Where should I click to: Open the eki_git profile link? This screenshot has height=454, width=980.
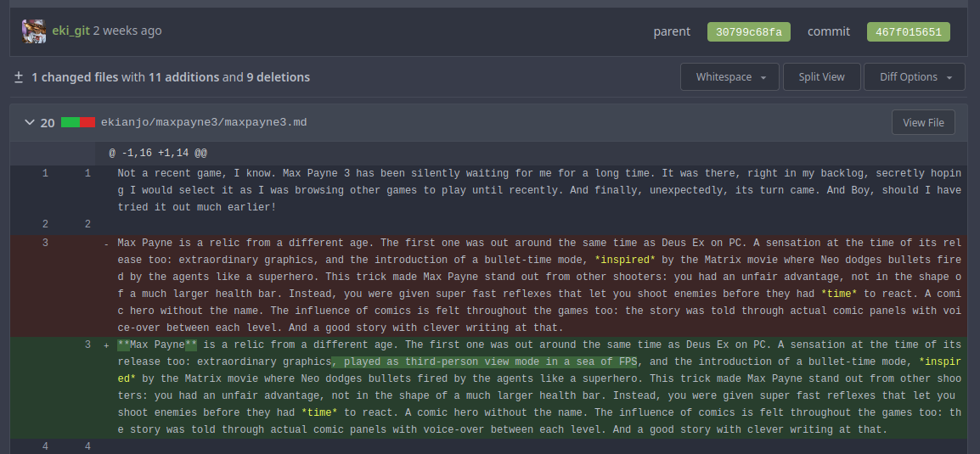click(x=70, y=31)
